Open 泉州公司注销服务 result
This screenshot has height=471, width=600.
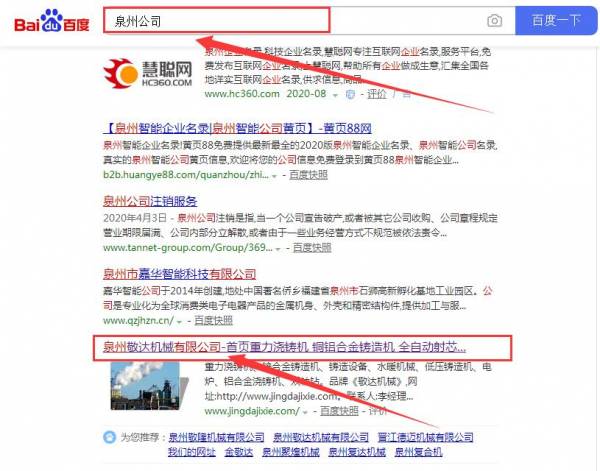pos(150,201)
